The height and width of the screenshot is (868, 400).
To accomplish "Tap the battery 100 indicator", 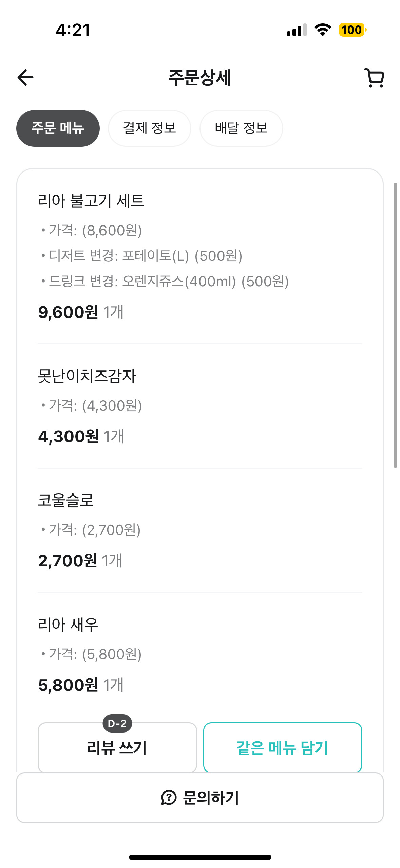I will click(353, 30).
